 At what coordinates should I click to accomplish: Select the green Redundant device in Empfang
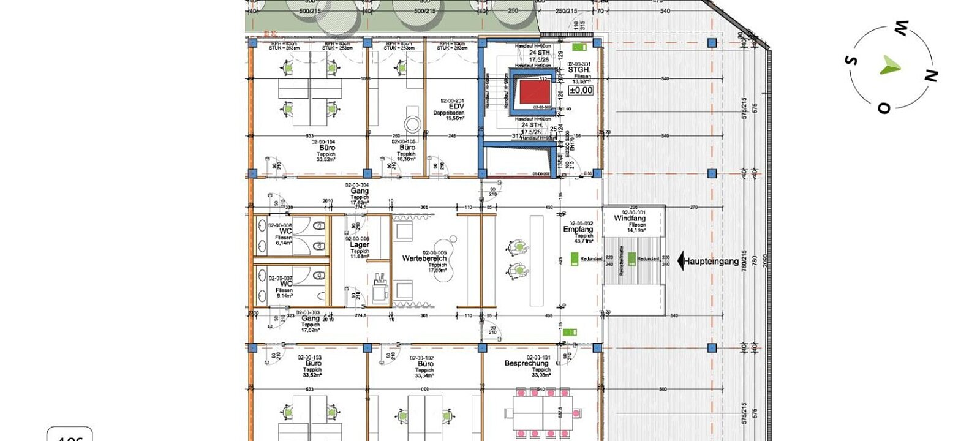pos(575,258)
